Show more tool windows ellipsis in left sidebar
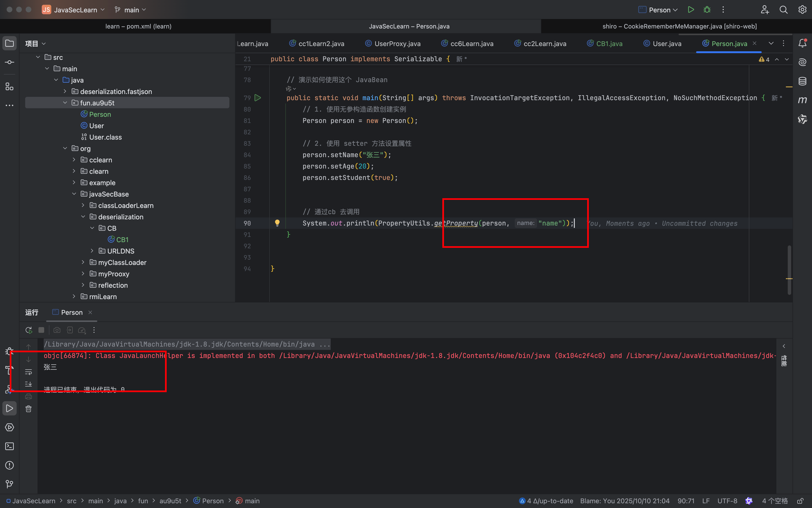 tap(9, 105)
